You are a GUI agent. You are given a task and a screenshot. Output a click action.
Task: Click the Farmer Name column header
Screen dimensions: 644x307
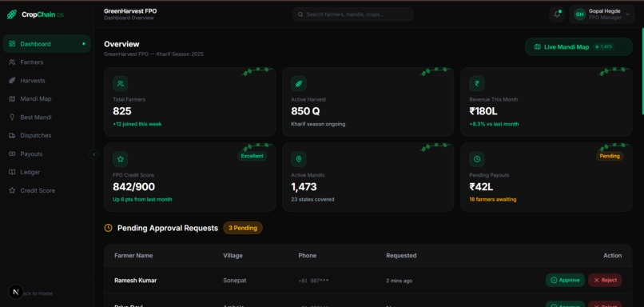pos(133,256)
